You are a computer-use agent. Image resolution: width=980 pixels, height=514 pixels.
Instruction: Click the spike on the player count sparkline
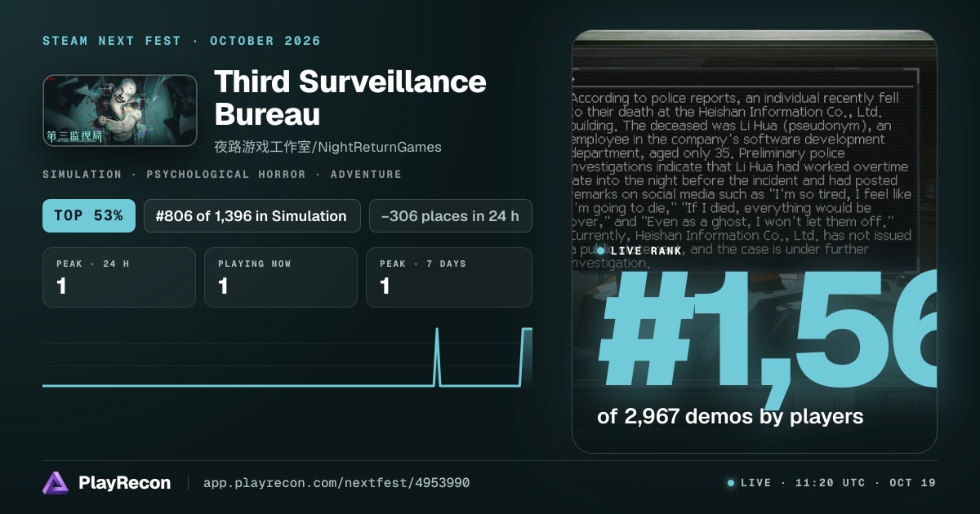[x=437, y=357]
